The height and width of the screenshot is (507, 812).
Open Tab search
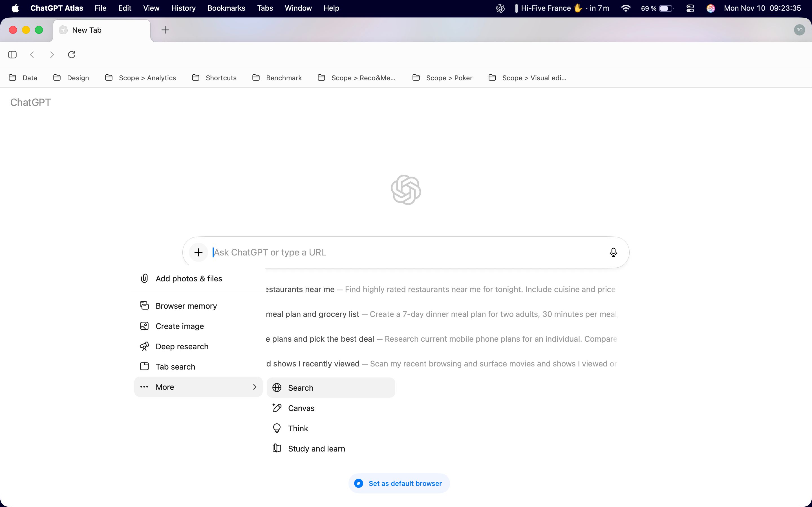click(x=175, y=366)
